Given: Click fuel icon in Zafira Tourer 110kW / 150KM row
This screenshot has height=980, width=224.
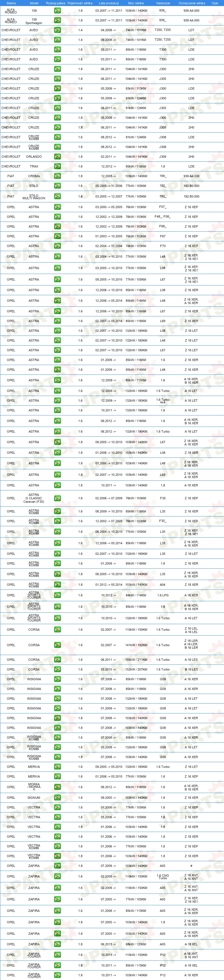Looking at the screenshot, I should coord(57,955).
